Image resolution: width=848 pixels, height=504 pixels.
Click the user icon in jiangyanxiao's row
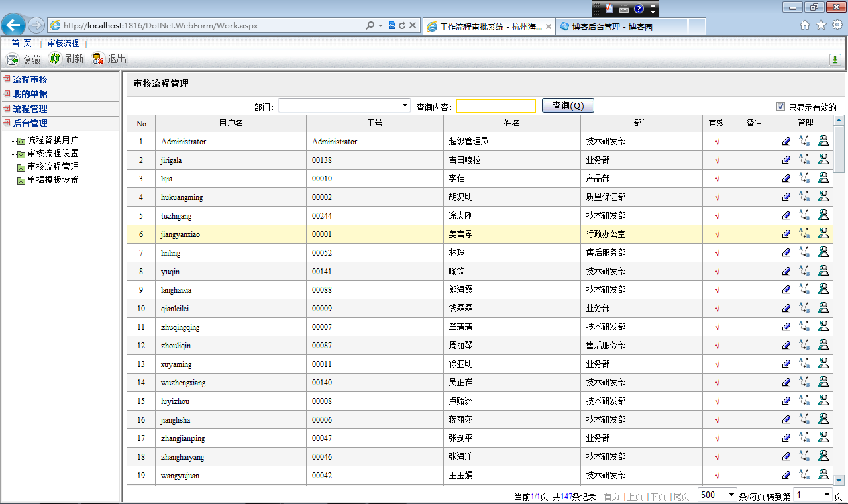(x=823, y=233)
